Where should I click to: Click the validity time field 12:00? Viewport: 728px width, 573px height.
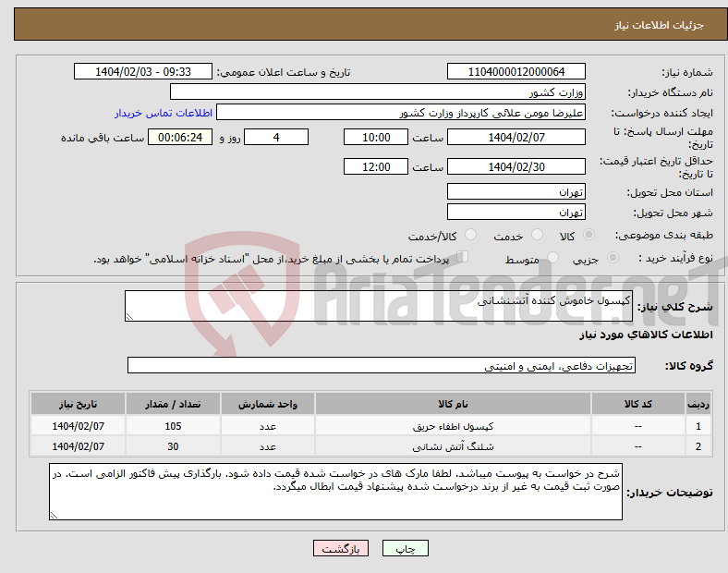pos(376,166)
